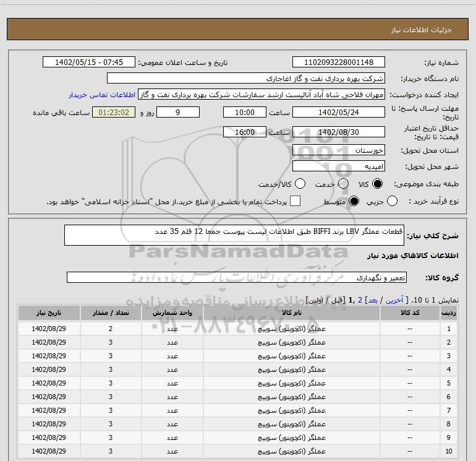Click the item name in row 4
476x461 pixels.
click(x=291, y=369)
